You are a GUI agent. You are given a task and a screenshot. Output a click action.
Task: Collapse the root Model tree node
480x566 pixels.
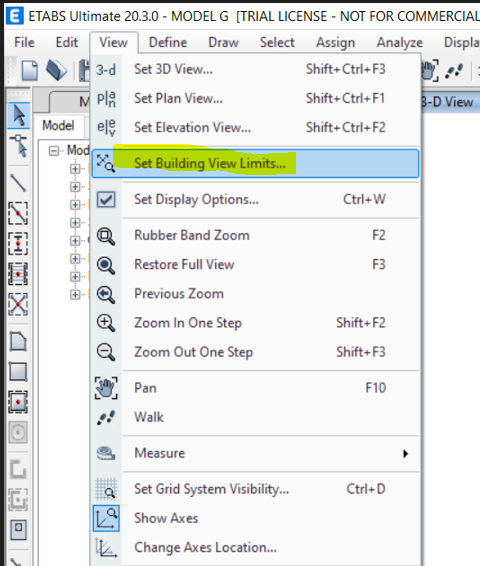pos(54,151)
